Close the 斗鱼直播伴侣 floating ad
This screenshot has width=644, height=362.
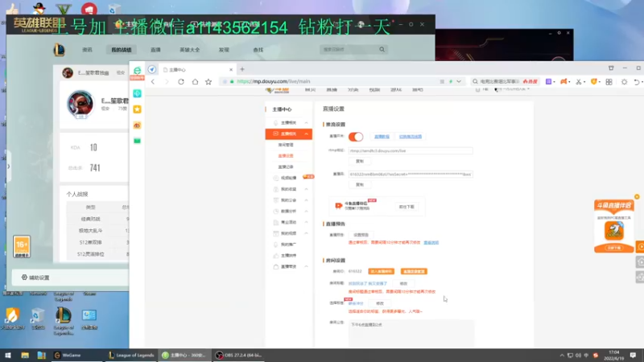pos(637,196)
